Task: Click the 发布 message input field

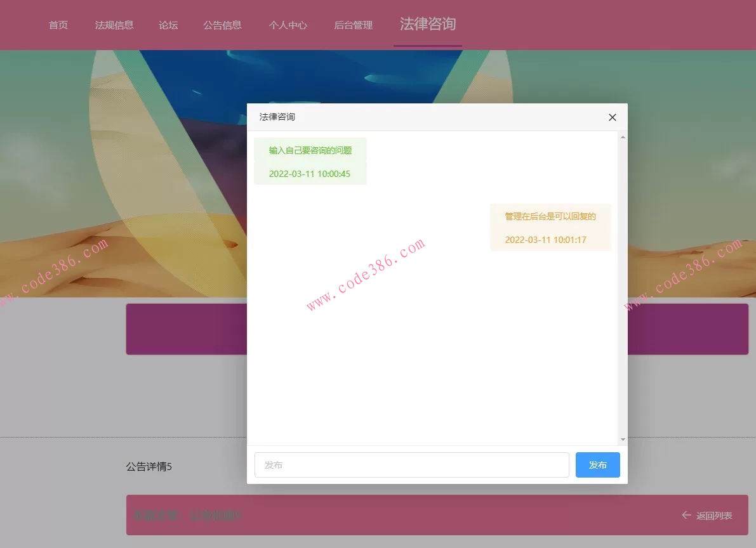Action: tap(412, 465)
